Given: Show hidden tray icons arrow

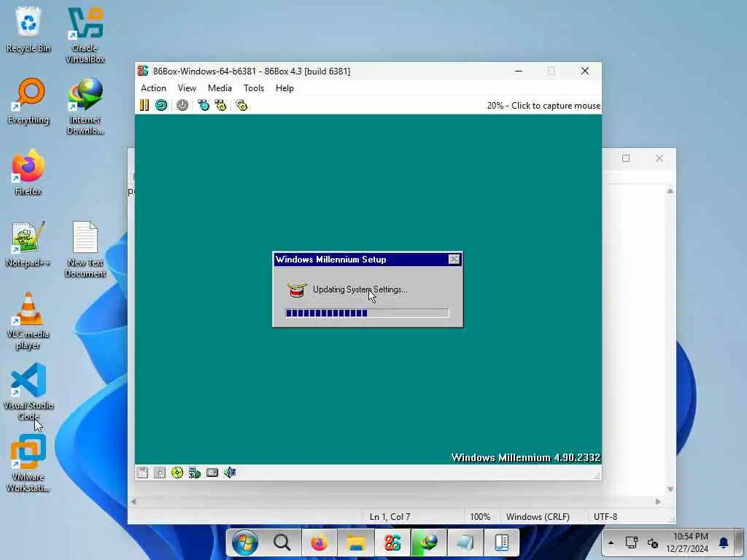Looking at the screenshot, I should pos(611,542).
